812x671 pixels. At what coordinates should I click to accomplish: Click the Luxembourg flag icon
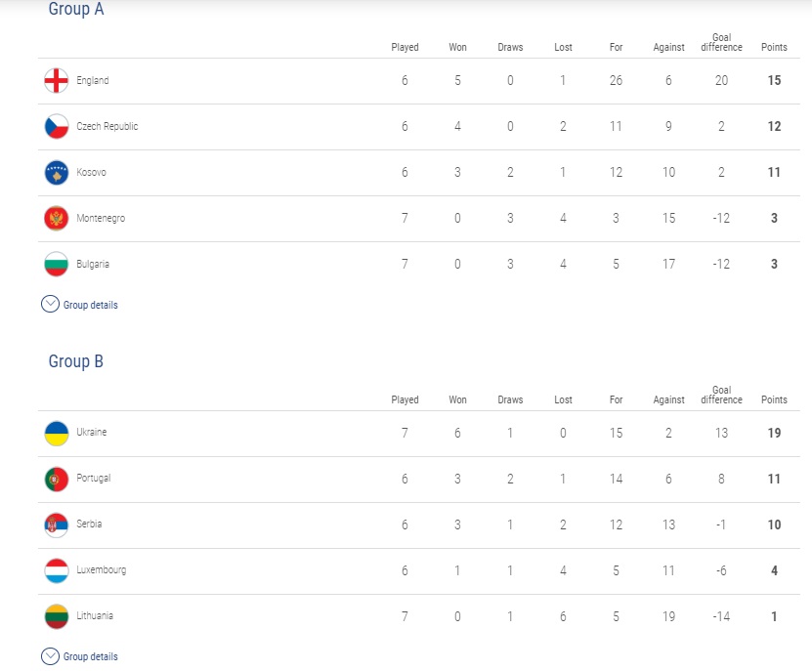[57, 571]
